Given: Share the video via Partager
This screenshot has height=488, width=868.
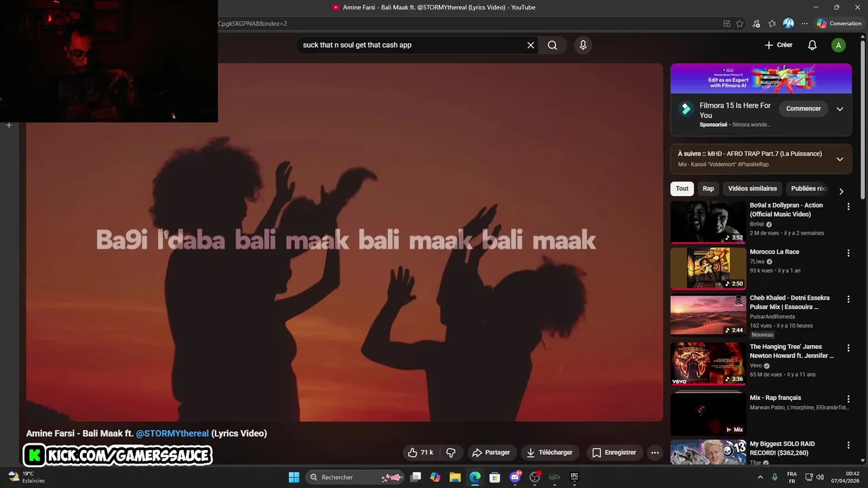Looking at the screenshot, I should tap(491, 453).
